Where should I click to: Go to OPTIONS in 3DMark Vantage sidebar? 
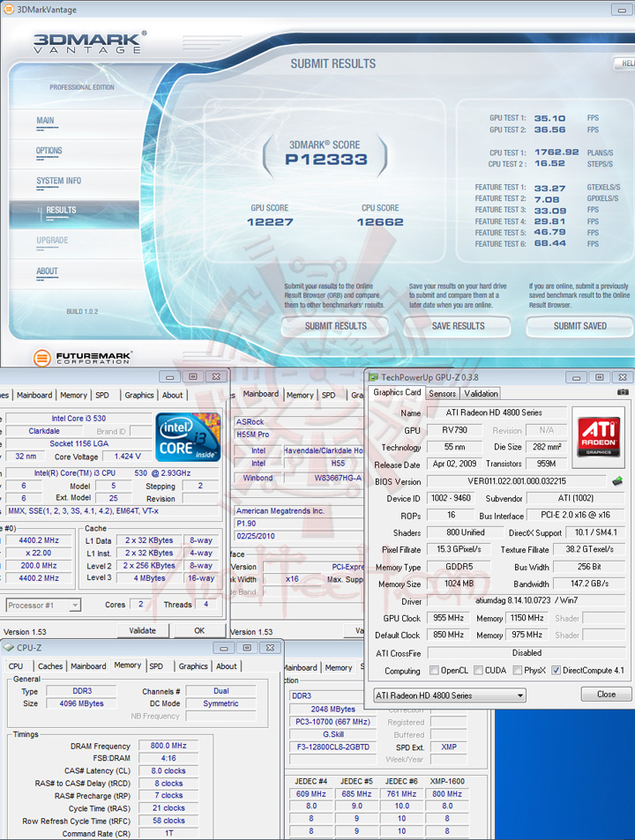point(49,151)
